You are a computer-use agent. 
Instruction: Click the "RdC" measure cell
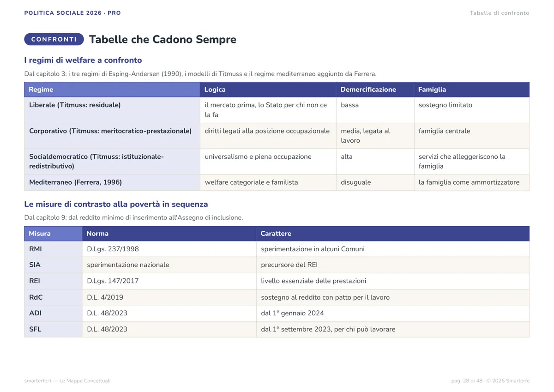click(x=53, y=297)
